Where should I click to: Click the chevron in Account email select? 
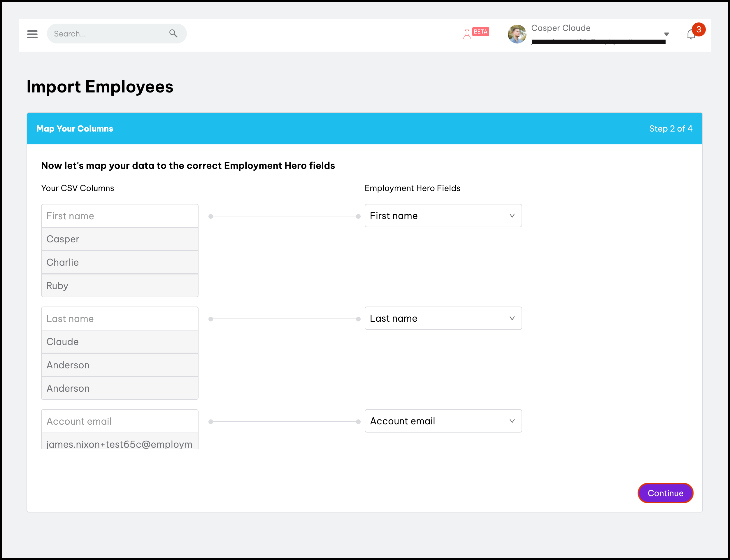click(x=512, y=421)
